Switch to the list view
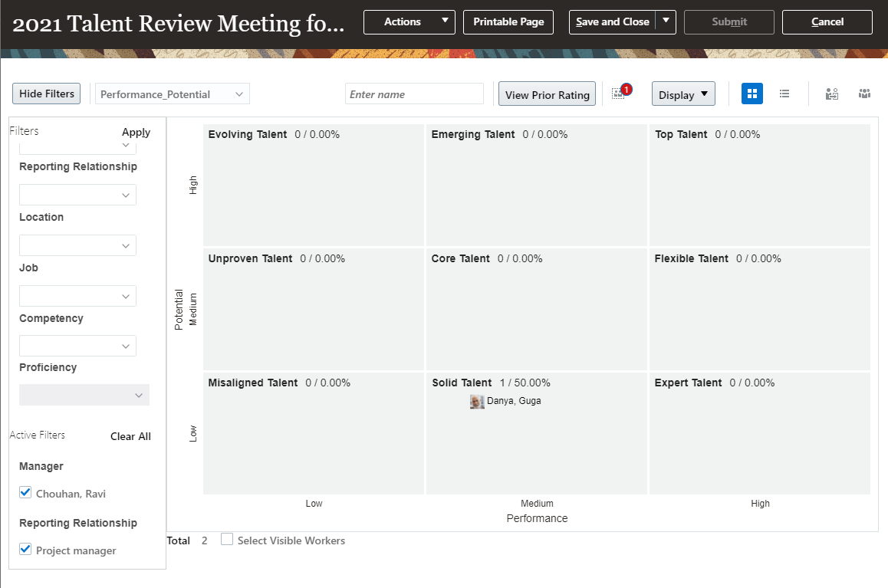888x588 pixels. [x=784, y=93]
